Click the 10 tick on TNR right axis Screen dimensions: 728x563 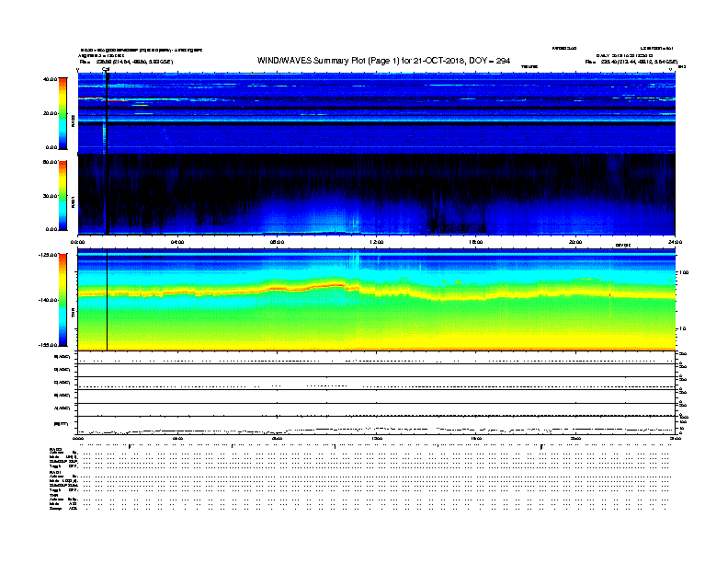[682, 329]
